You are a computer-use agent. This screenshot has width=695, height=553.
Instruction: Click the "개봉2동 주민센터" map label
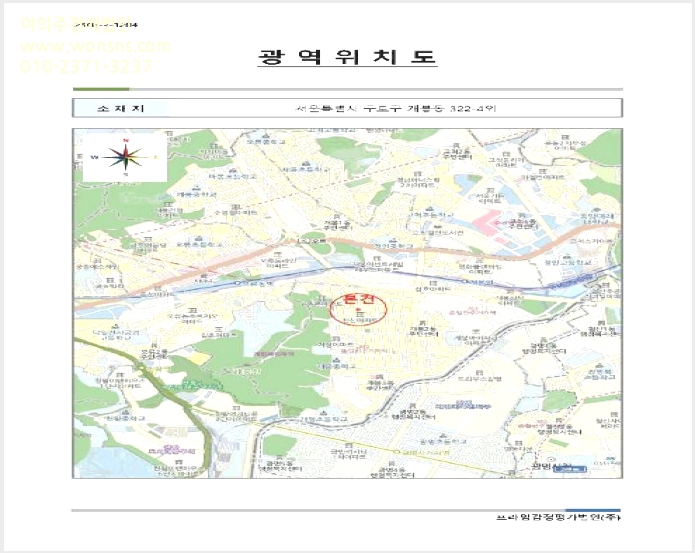coord(423,331)
